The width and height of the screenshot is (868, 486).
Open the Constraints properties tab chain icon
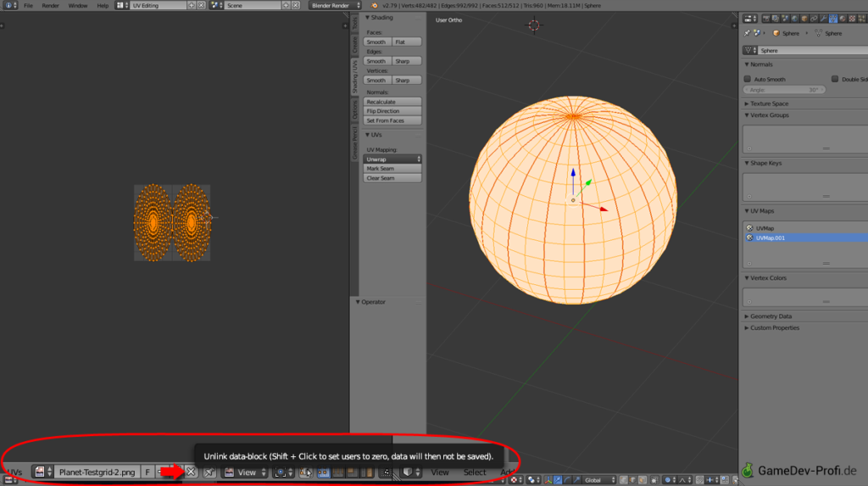(814, 19)
